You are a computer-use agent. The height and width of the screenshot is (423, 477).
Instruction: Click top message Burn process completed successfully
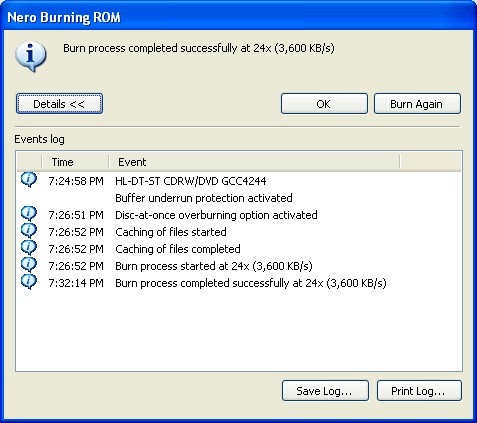coord(199,48)
